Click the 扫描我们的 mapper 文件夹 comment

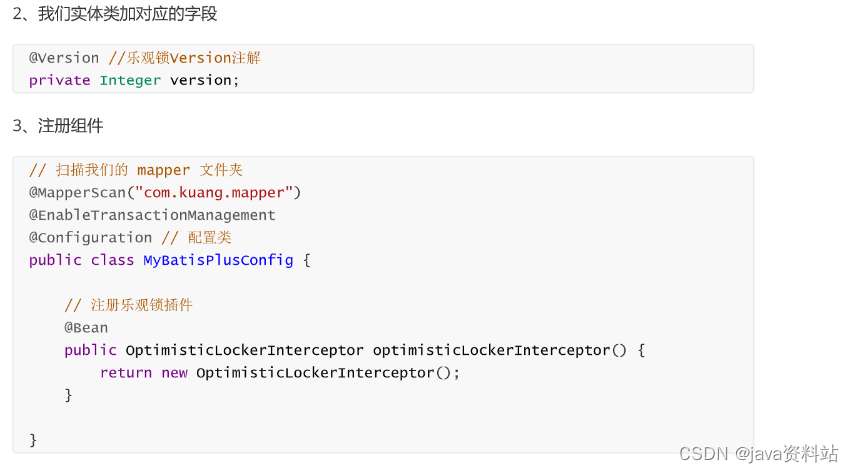pos(136,170)
